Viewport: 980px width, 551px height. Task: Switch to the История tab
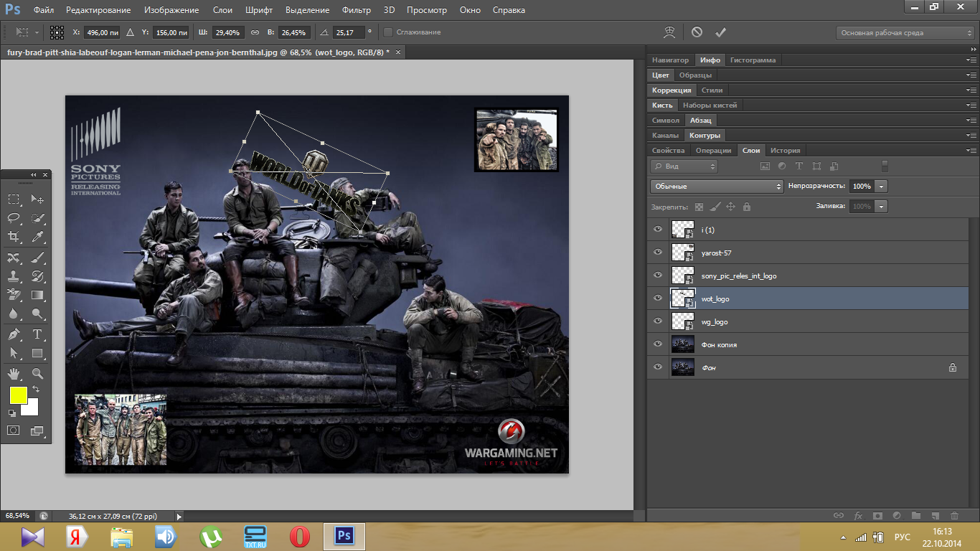point(785,150)
